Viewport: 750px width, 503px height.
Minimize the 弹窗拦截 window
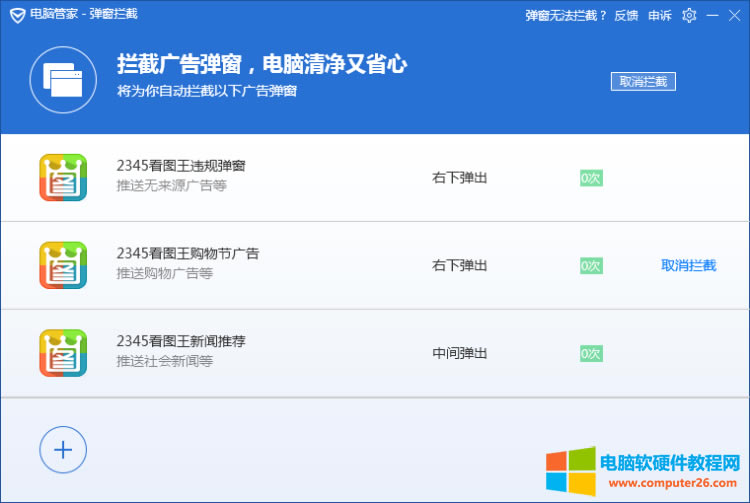click(x=713, y=15)
